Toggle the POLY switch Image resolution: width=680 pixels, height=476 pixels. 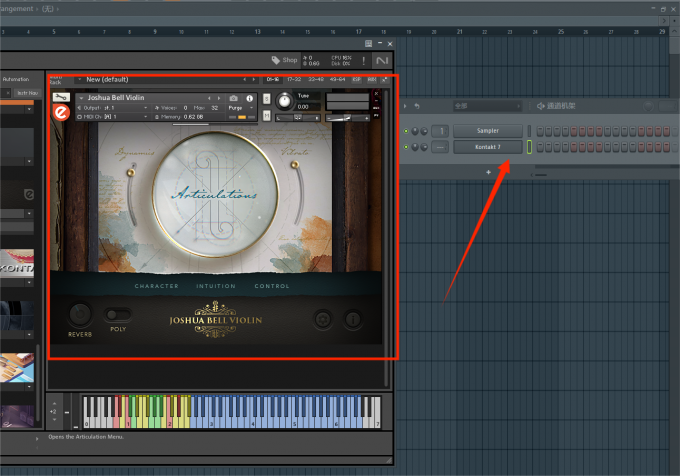click(118, 315)
